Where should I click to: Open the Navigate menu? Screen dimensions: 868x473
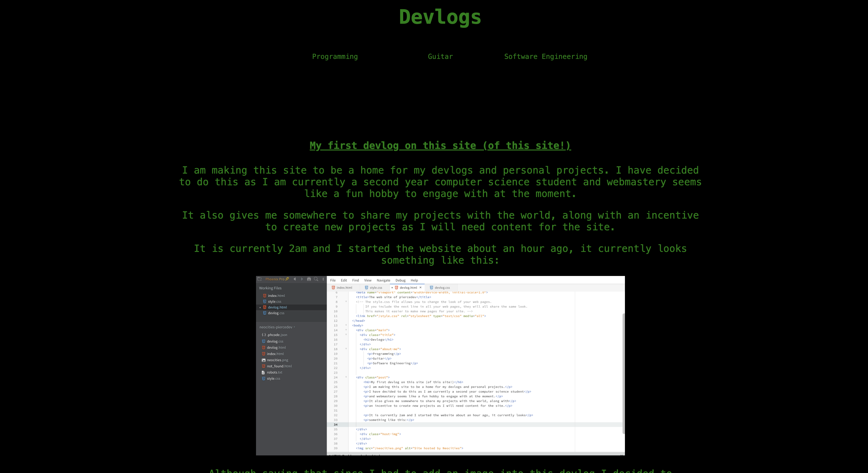tap(383, 280)
